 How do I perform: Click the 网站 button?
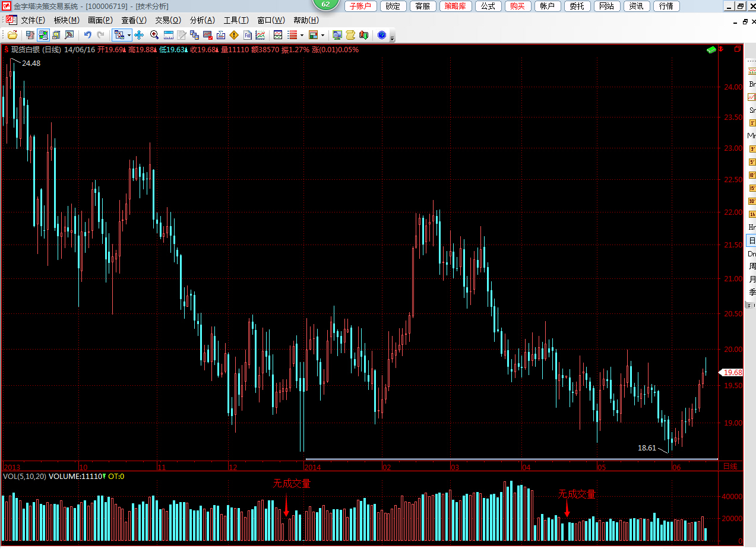[x=607, y=6]
